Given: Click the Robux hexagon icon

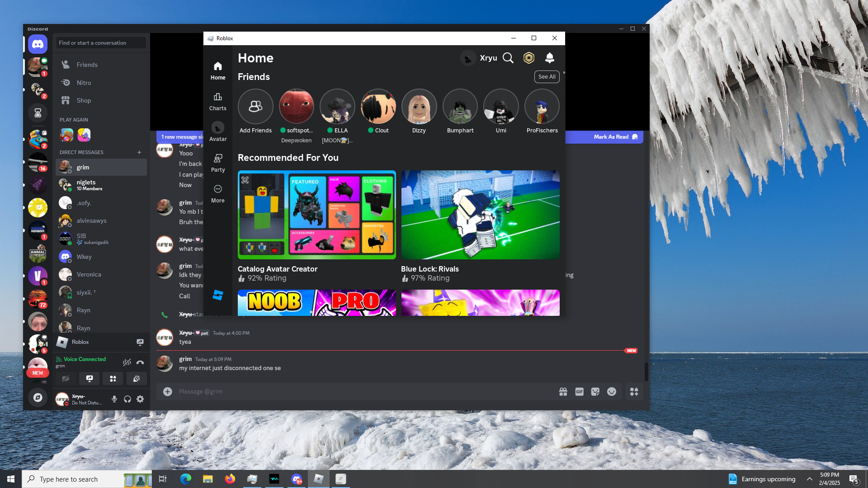Looking at the screenshot, I should pyautogui.click(x=528, y=58).
